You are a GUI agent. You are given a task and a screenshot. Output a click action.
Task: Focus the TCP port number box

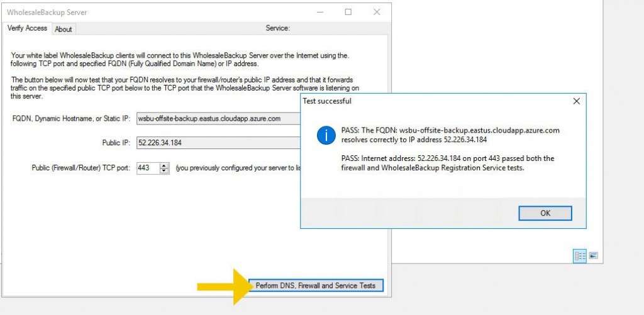point(148,169)
